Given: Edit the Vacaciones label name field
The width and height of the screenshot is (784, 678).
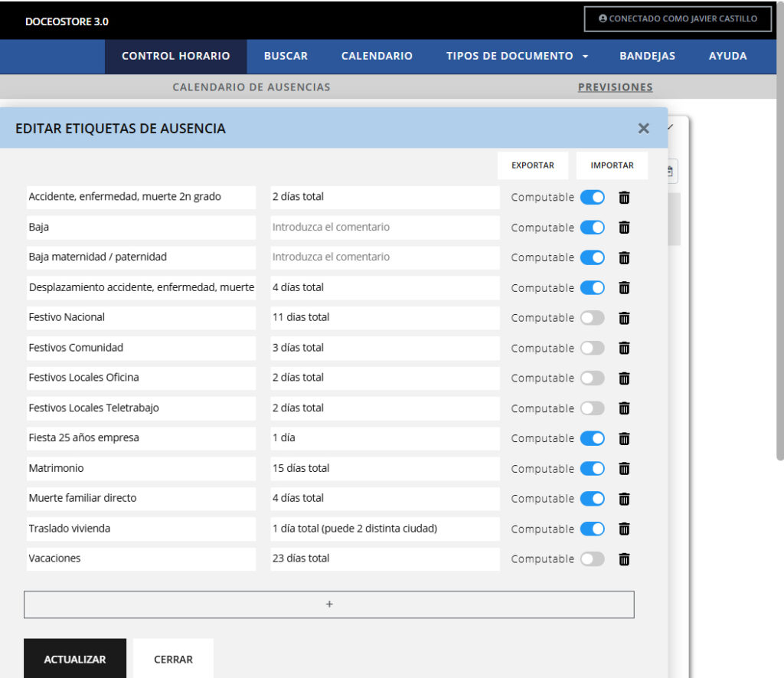Looking at the screenshot, I should (x=141, y=558).
